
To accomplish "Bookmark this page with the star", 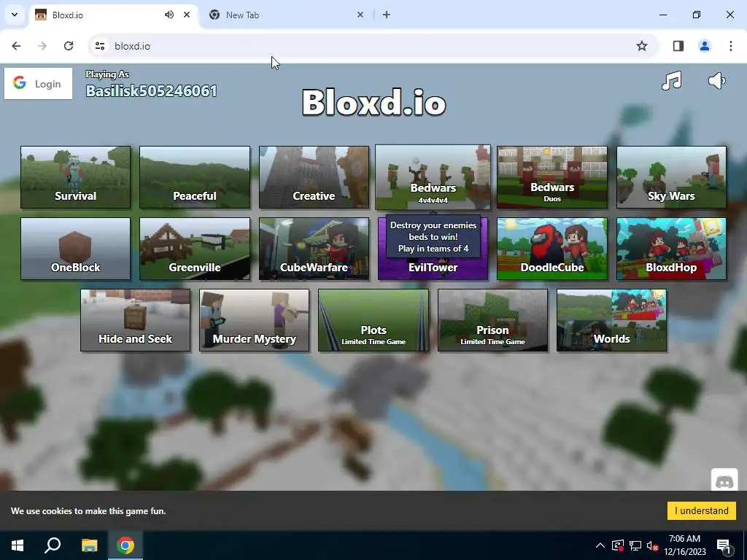I will click(x=642, y=46).
